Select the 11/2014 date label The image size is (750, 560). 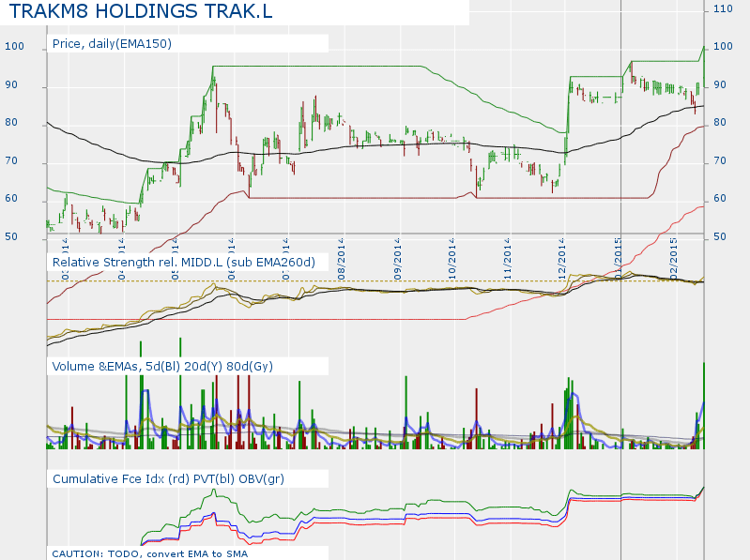point(508,259)
